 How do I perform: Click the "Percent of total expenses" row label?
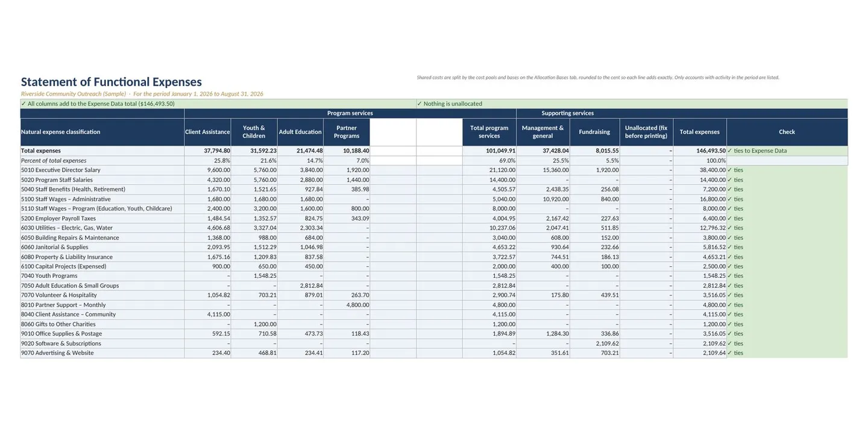tap(54, 160)
